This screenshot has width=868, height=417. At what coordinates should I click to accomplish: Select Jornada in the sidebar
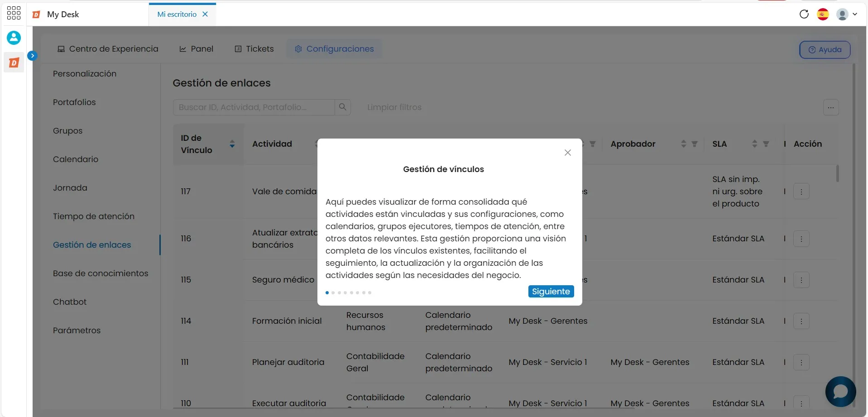coord(70,188)
